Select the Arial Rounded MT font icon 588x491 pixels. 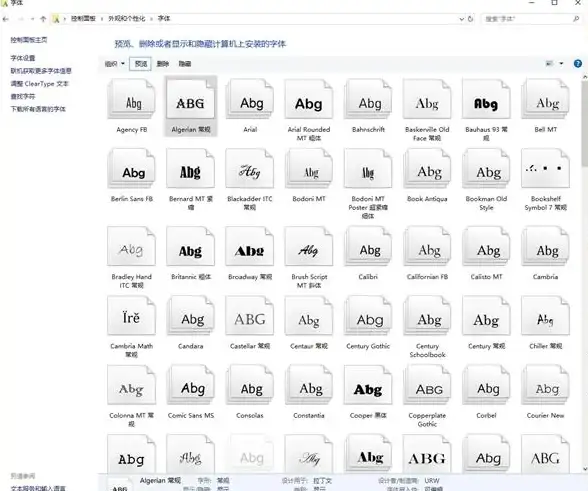(309, 99)
